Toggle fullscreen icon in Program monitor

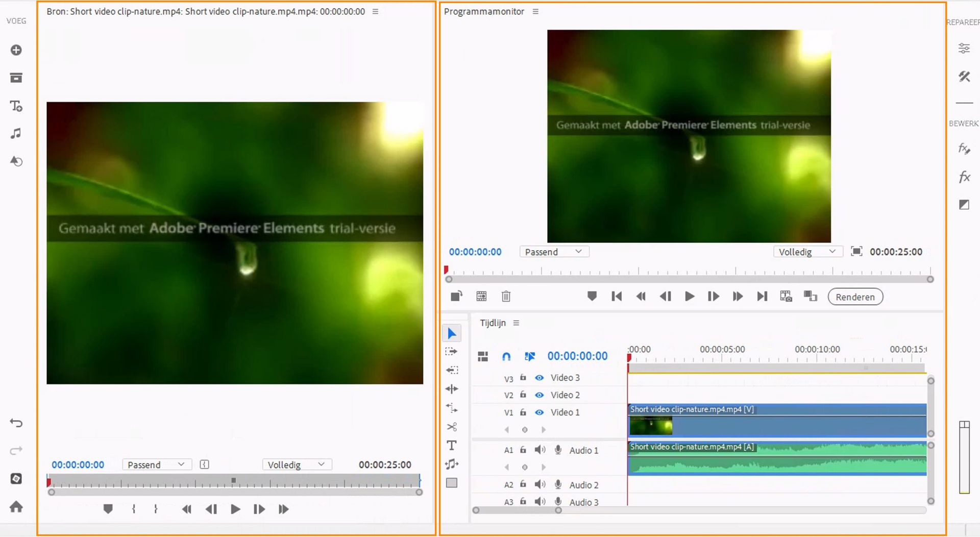point(856,251)
